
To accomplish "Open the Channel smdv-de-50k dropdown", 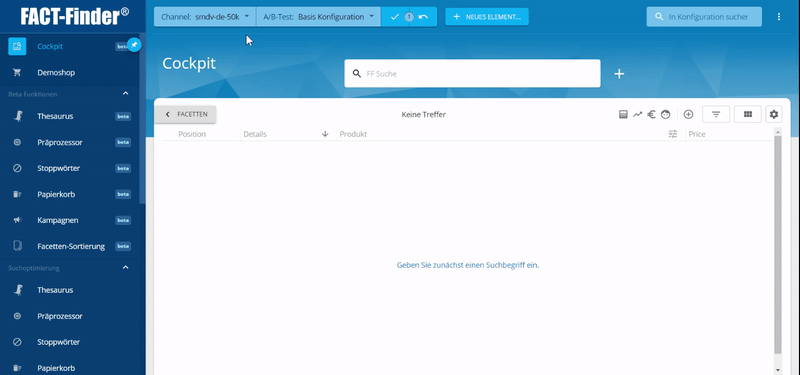I will [x=205, y=17].
